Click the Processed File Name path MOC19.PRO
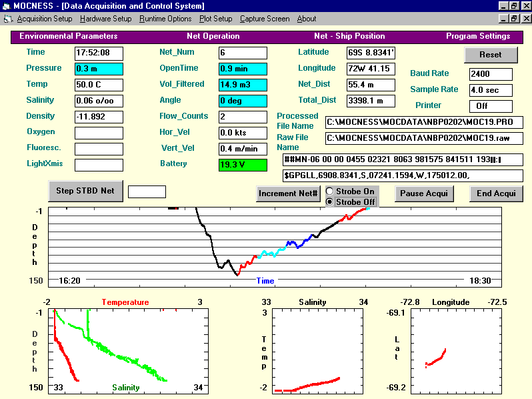 pos(424,122)
